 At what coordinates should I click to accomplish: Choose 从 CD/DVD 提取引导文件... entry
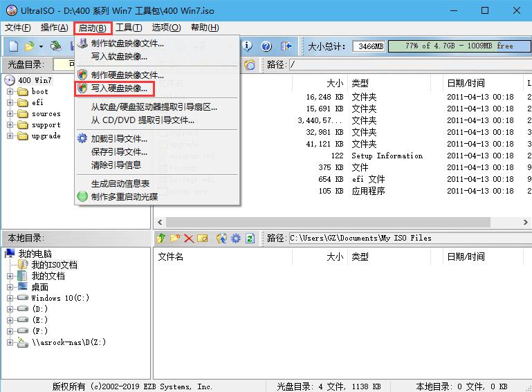point(157,120)
